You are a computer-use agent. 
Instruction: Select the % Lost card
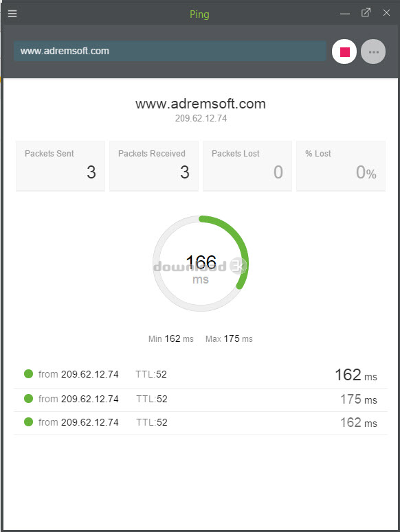341,166
